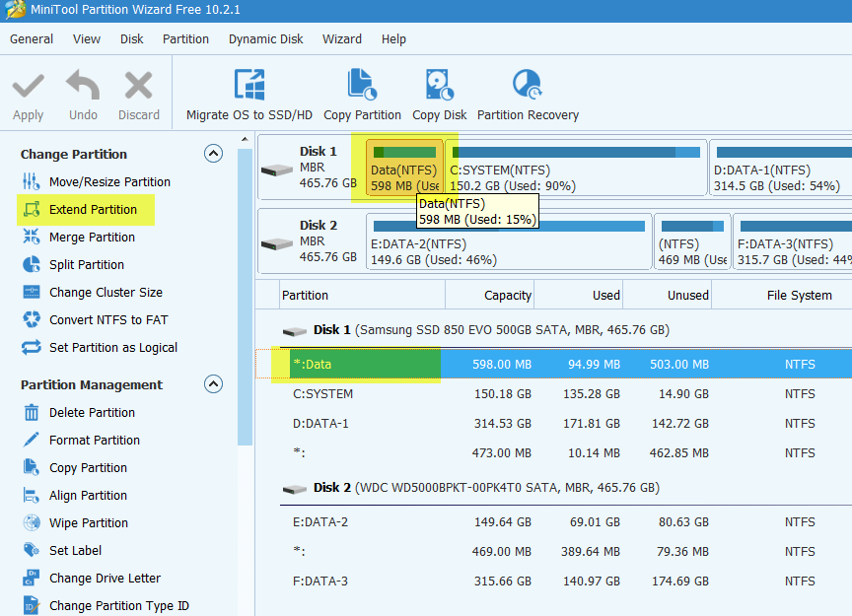The width and height of the screenshot is (852, 616).
Task: Click the Disk 2 drive icon in disk map
Action: coord(277,243)
